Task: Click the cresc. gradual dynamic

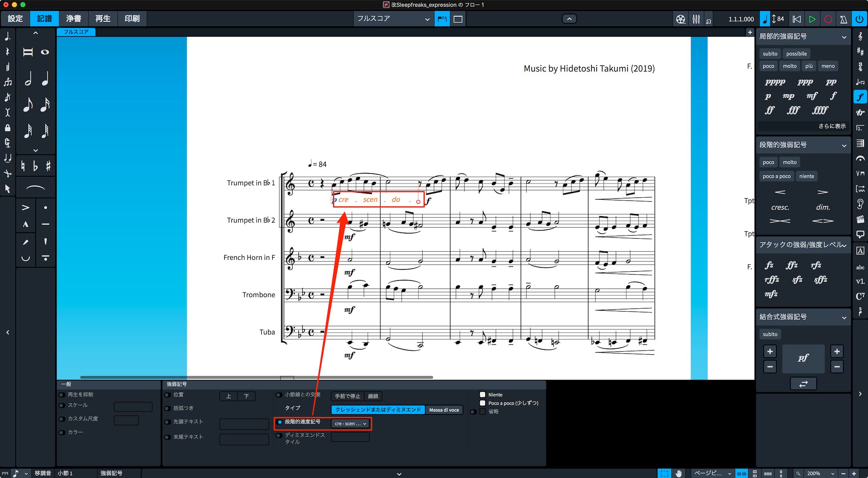Action: (780, 208)
